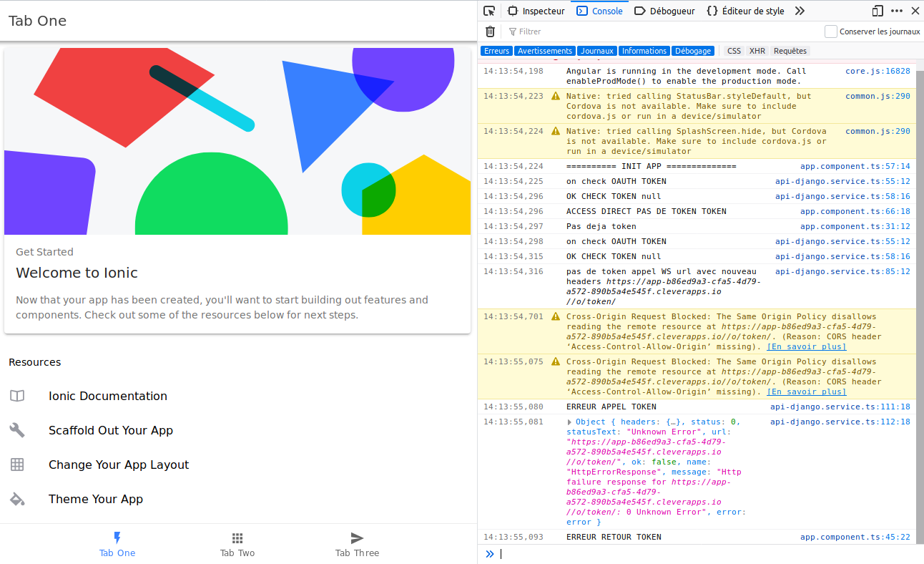924x564 pixels.
Task: Click the paint bucket icon beside Theme Your App
Action: pos(17,499)
